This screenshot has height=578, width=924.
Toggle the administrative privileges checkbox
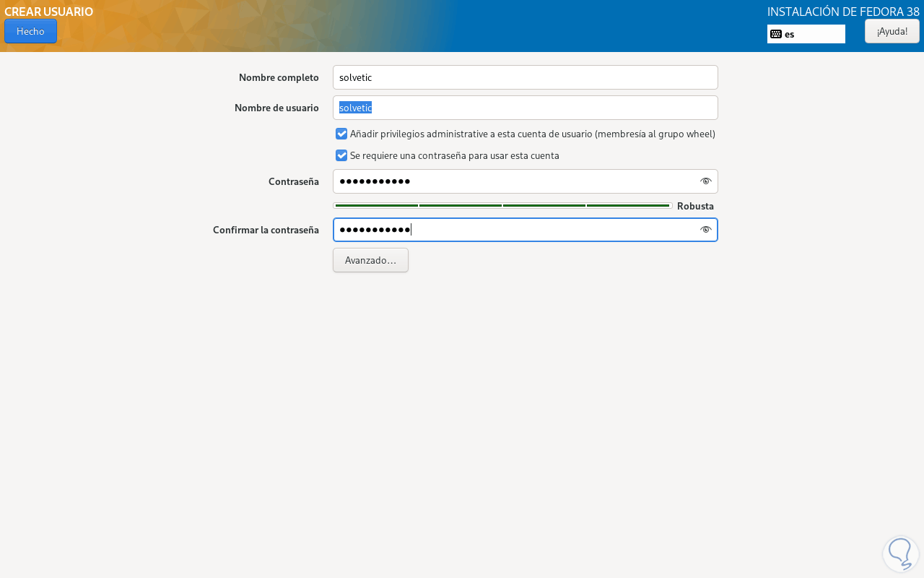click(x=341, y=134)
